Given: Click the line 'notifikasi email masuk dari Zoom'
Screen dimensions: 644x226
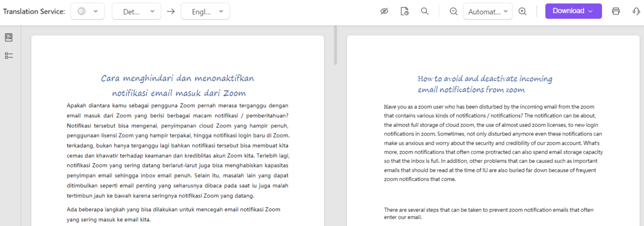Looking at the screenshot, I should tap(179, 93).
